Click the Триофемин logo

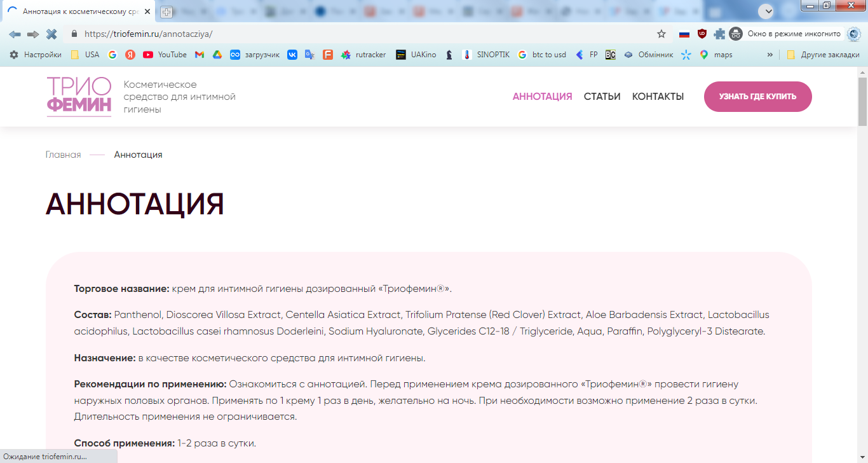click(x=79, y=97)
